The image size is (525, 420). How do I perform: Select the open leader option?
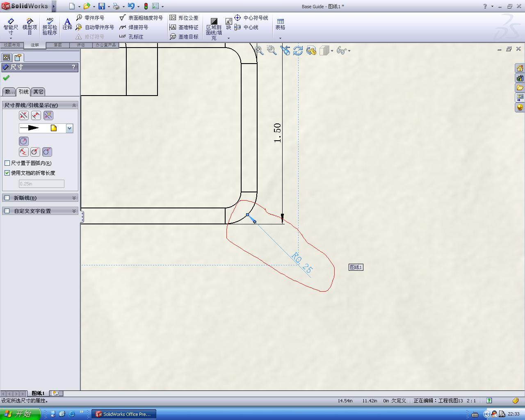coord(47,152)
